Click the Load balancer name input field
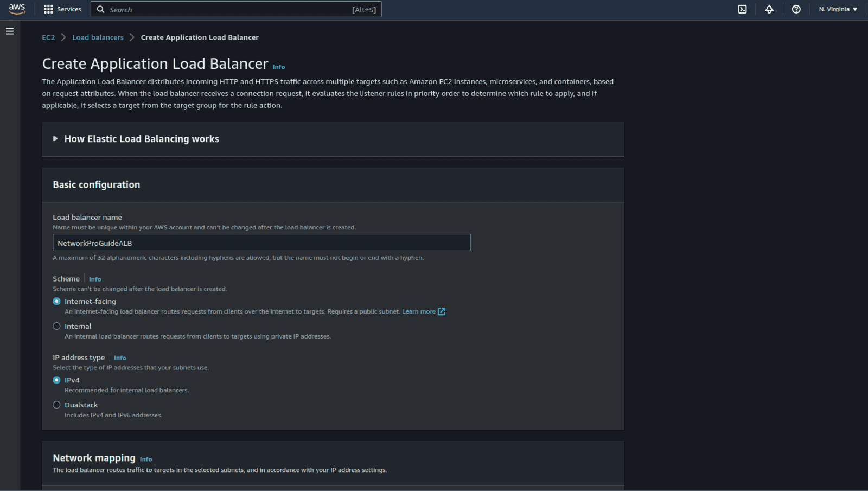Viewport: 868px width, 491px height. pos(261,243)
